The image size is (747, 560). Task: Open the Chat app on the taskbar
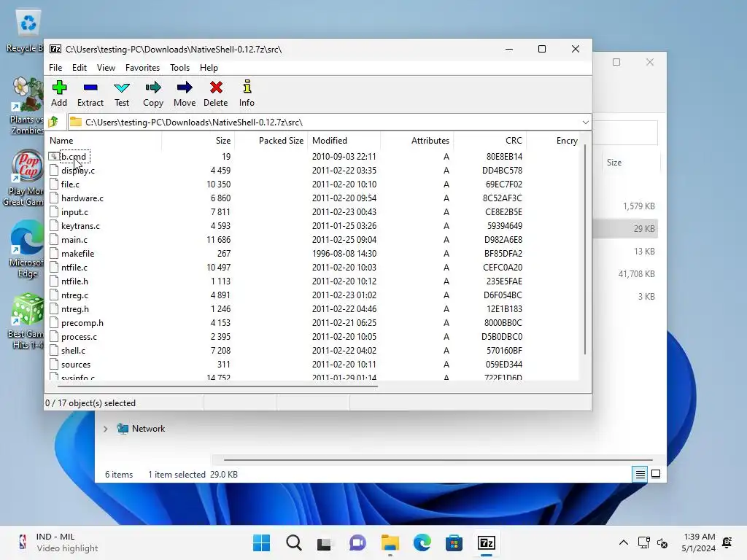[x=357, y=542]
